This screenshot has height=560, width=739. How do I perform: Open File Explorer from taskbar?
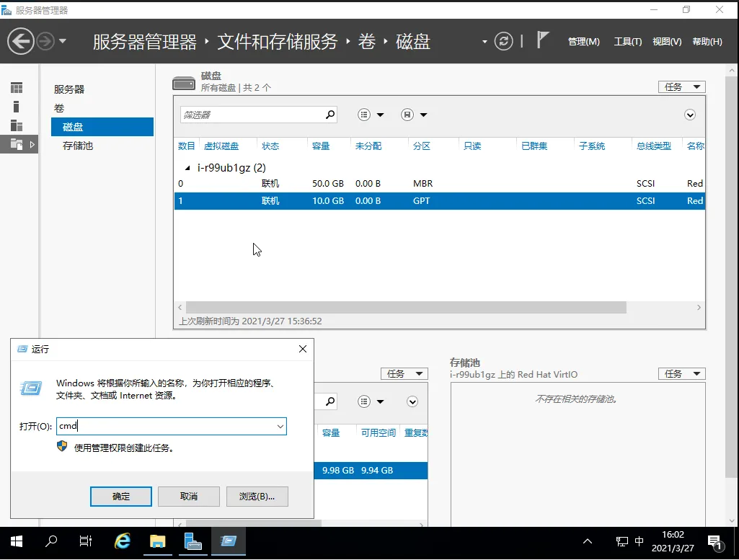pyautogui.click(x=157, y=541)
